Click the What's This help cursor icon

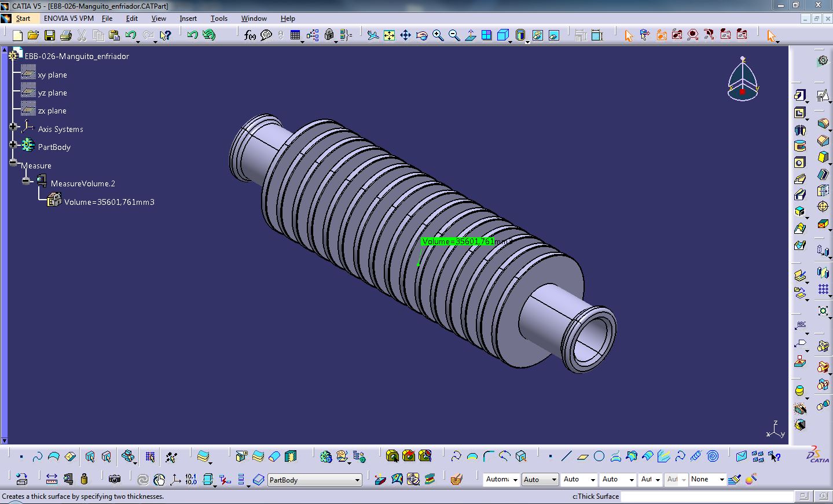point(166,35)
